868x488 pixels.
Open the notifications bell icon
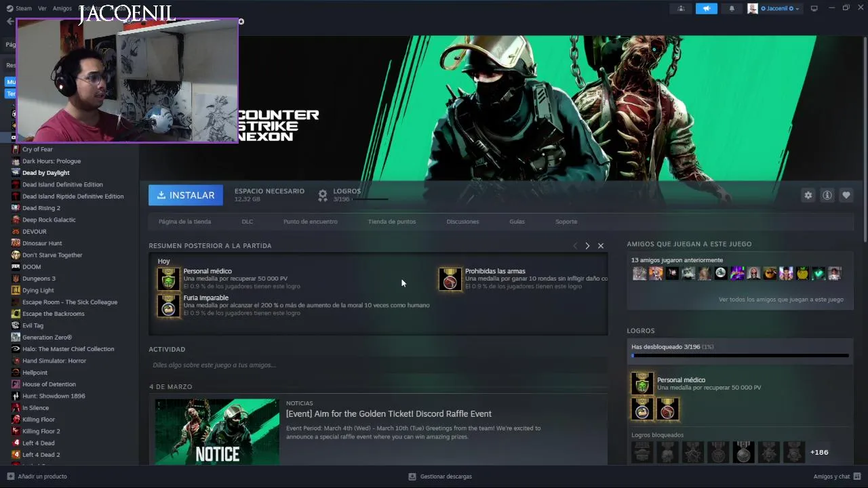click(x=732, y=9)
